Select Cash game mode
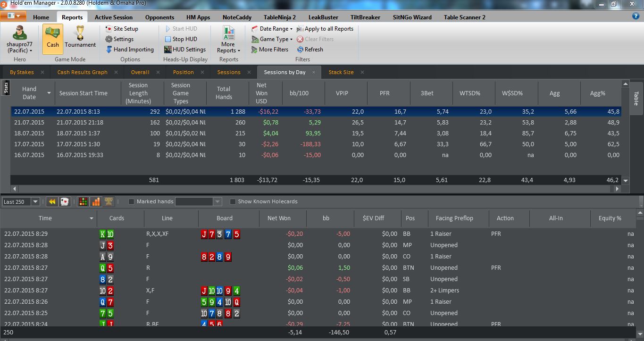The image size is (644, 341). click(53, 39)
